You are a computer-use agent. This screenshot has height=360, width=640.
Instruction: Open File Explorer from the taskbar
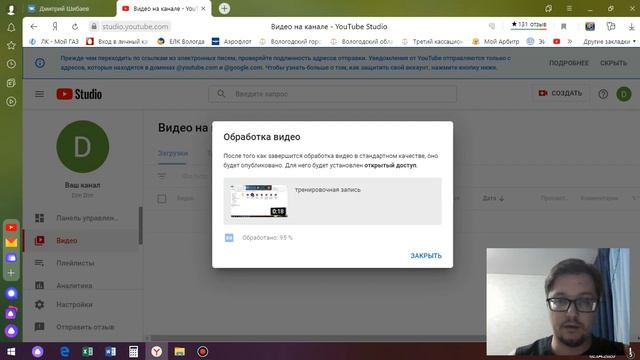tap(179, 351)
